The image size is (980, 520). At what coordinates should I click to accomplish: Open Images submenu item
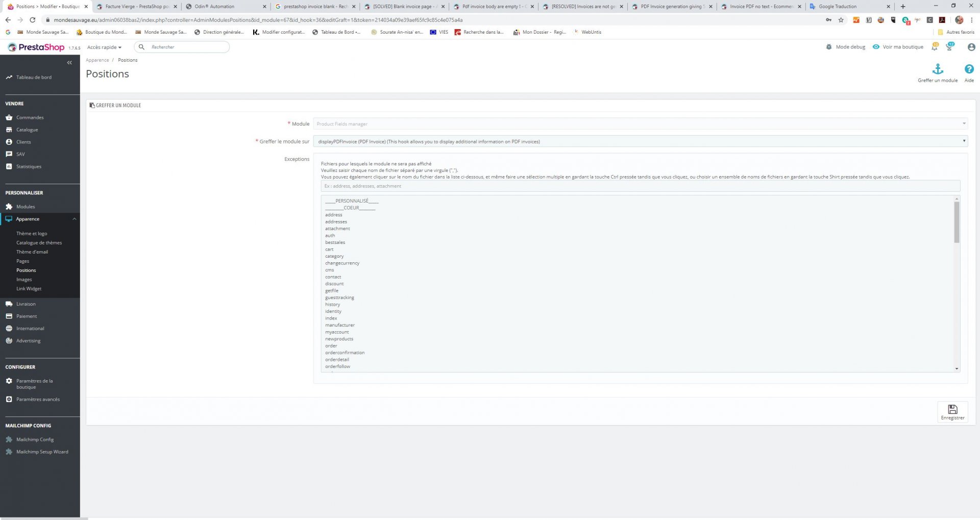click(24, 280)
